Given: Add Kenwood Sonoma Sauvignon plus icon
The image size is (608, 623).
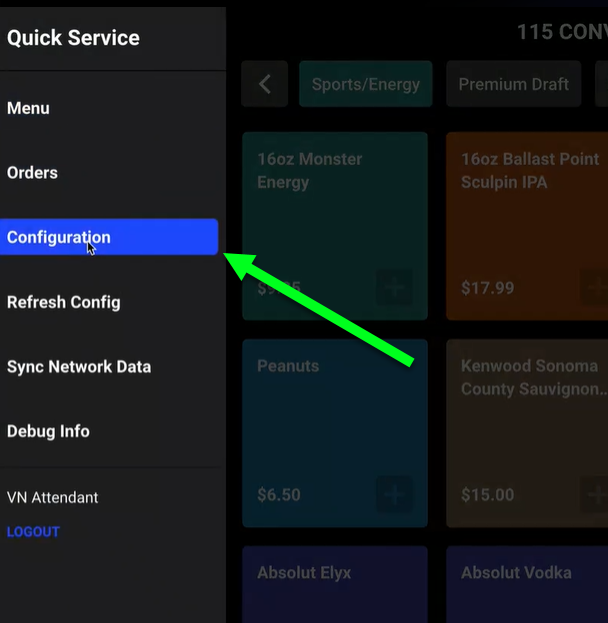Looking at the screenshot, I should coord(594,494).
